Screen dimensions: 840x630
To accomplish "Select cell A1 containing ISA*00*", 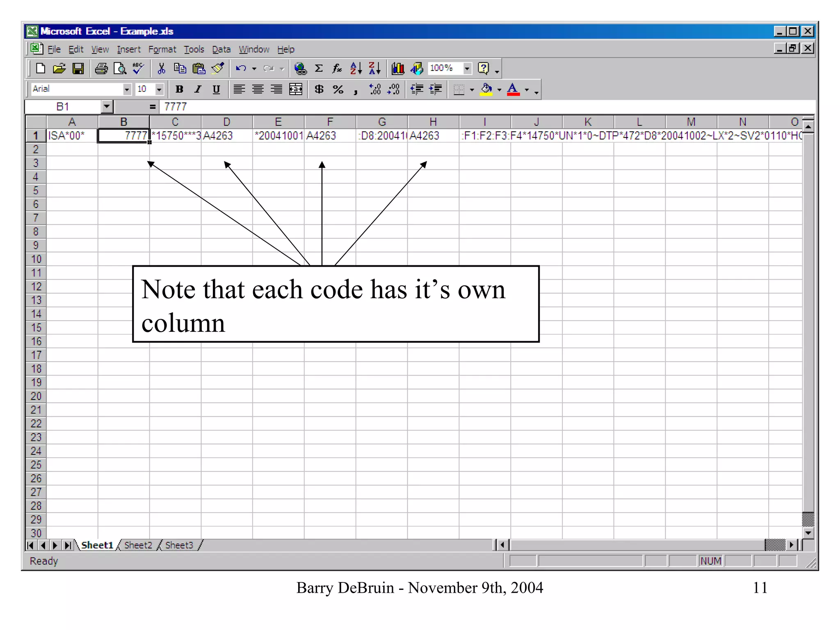I will [72, 136].
